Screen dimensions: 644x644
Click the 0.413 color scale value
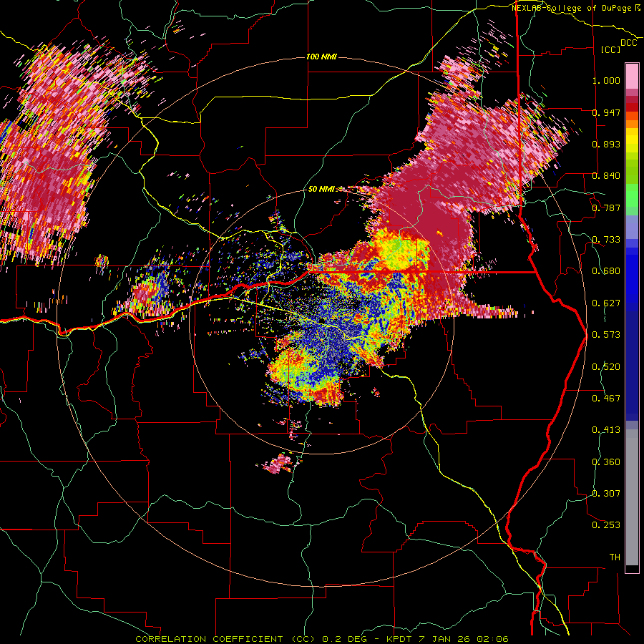point(606,430)
